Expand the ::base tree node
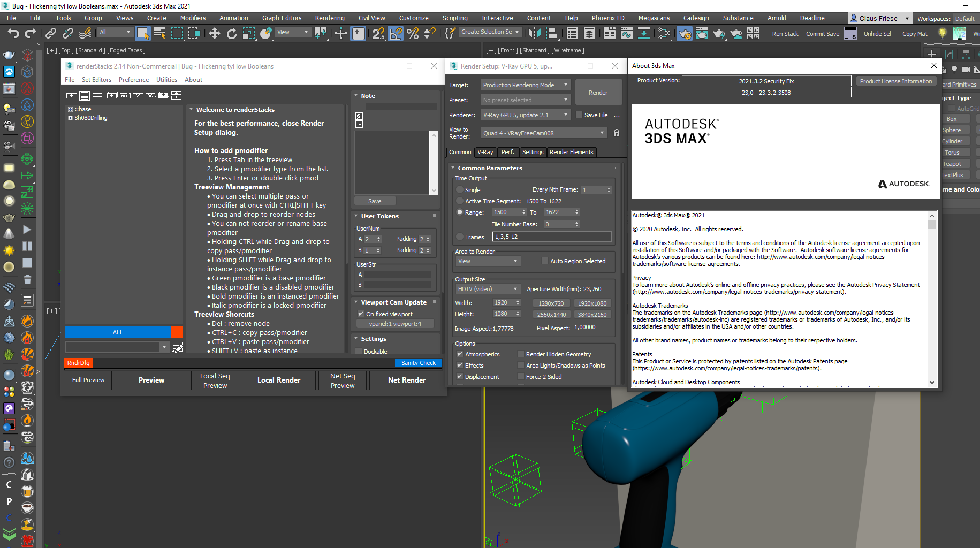This screenshot has width=980, height=548. click(70, 109)
